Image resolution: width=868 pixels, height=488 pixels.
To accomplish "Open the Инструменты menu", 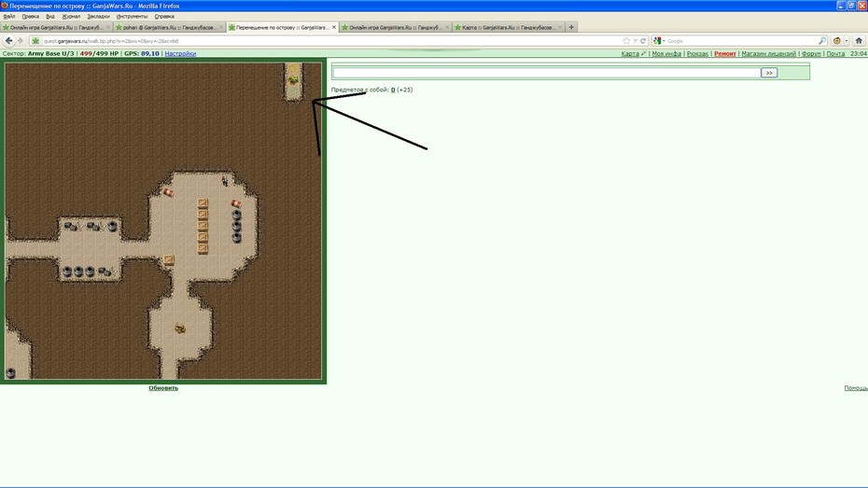I will 133,17.
